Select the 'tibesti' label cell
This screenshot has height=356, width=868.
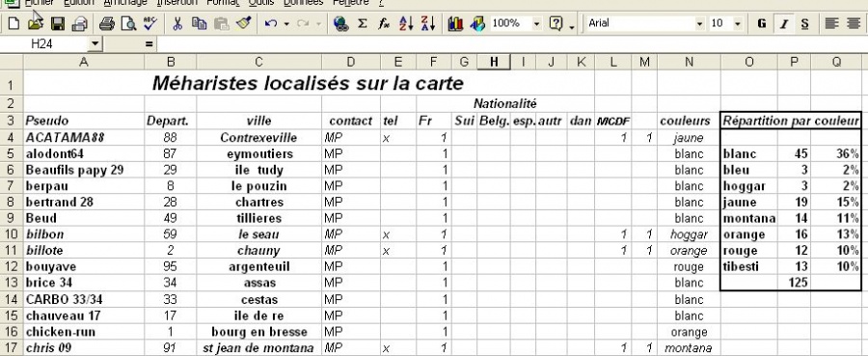pos(749,266)
